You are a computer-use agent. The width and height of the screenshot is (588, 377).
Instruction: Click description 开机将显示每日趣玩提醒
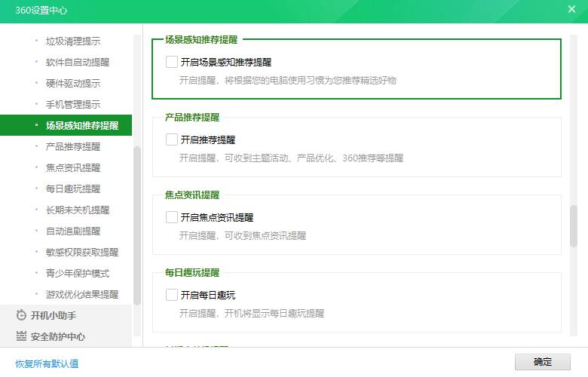click(274, 313)
